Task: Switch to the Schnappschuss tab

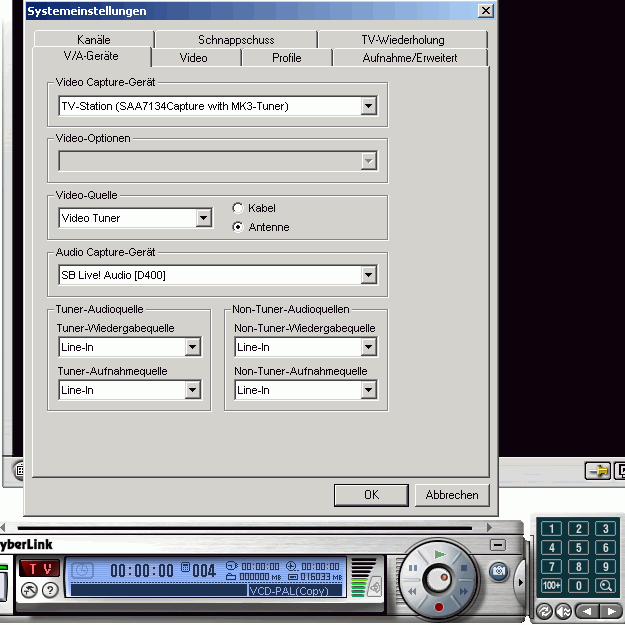Action: [x=236, y=39]
